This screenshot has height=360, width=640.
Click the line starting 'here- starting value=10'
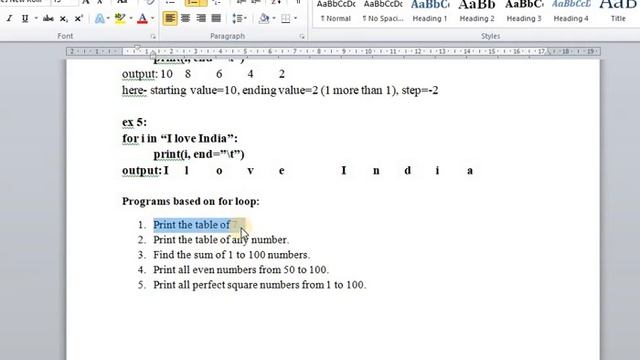(x=280, y=90)
